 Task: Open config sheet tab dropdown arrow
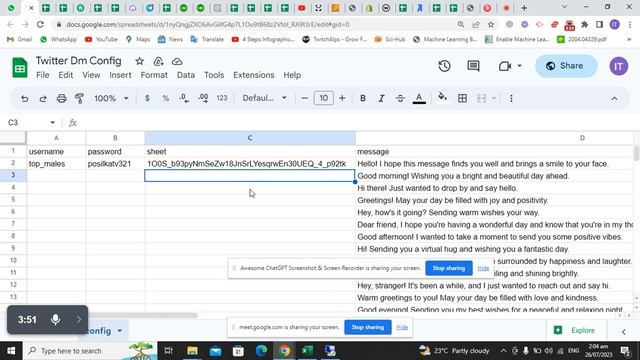point(120,331)
